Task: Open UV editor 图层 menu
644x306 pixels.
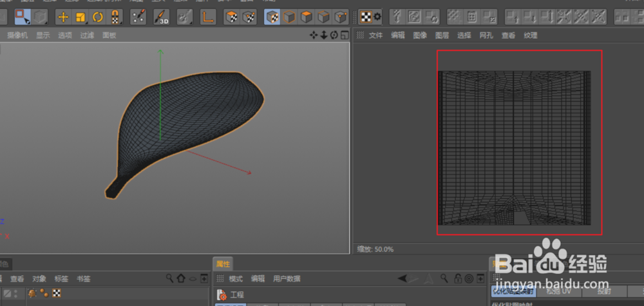Action: (442, 35)
